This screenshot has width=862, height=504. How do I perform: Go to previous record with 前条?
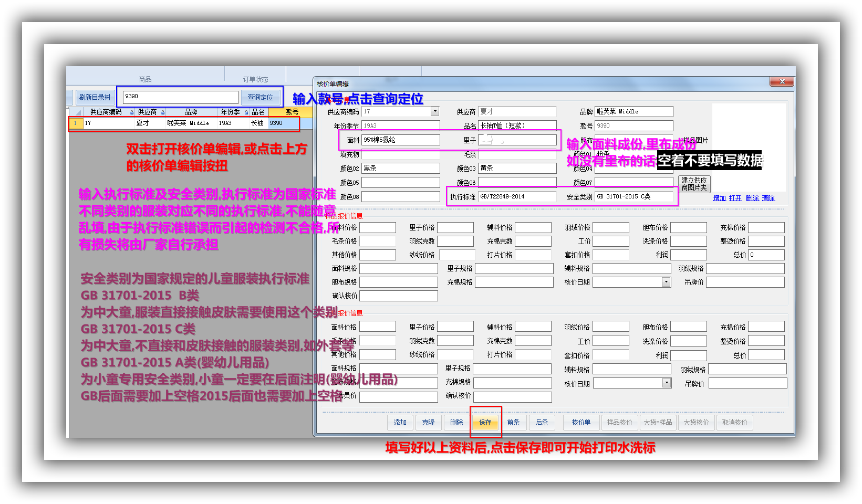coord(514,422)
